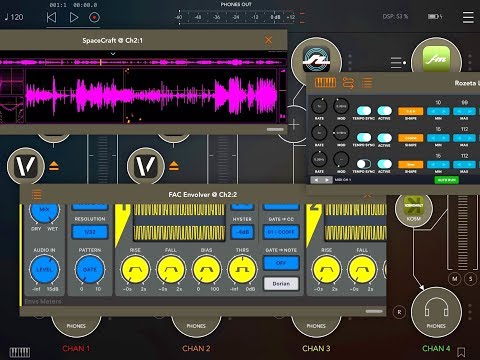Show Rozeta keyboard icon
The image size is (480, 360).
point(325,83)
